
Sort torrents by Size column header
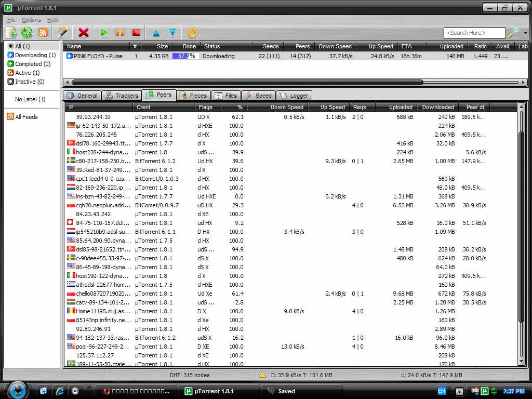tap(156, 46)
